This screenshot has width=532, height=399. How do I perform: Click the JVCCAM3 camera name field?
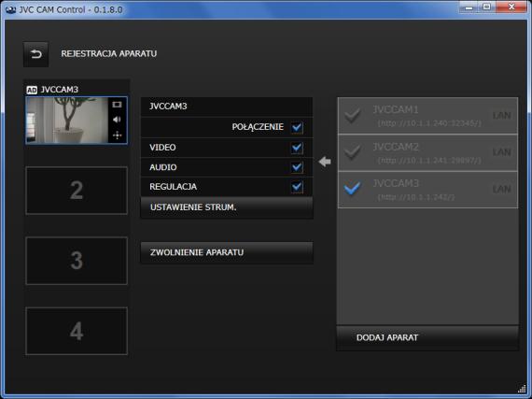[x=227, y=107]
